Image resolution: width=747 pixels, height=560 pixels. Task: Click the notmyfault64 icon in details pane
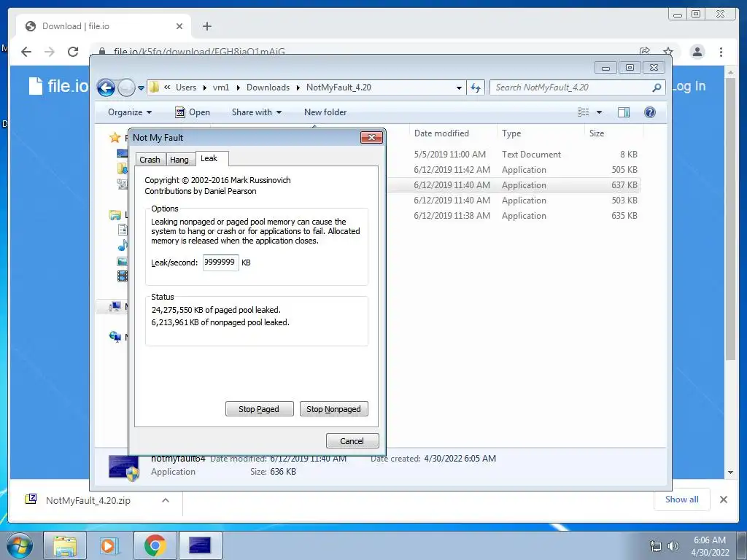click(124, 469)
